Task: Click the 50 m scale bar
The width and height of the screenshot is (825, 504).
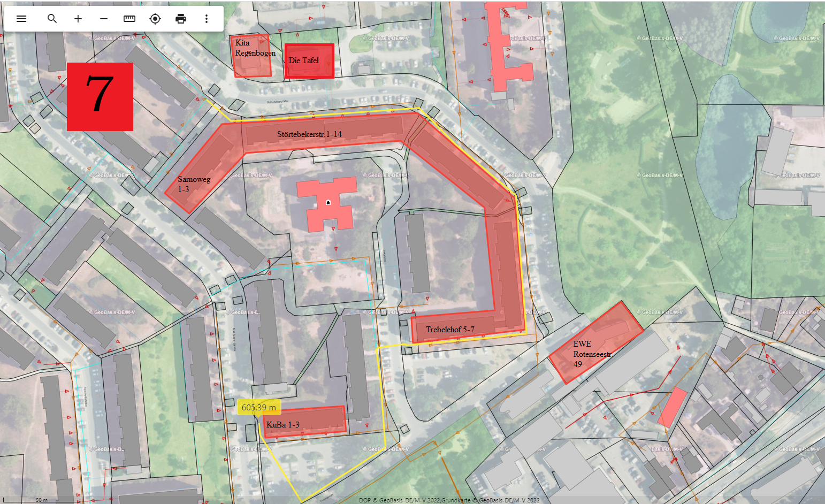Action: 43,500
